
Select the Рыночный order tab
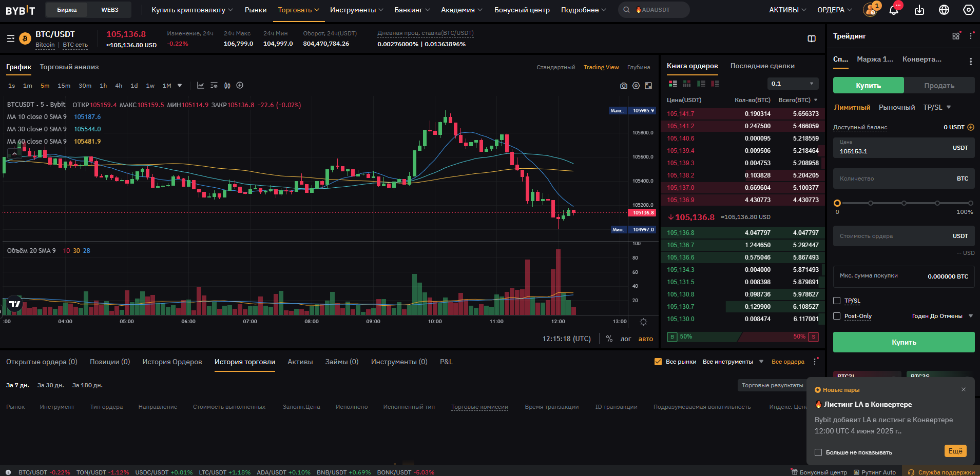pyautogui.click(x=896, y=107)
